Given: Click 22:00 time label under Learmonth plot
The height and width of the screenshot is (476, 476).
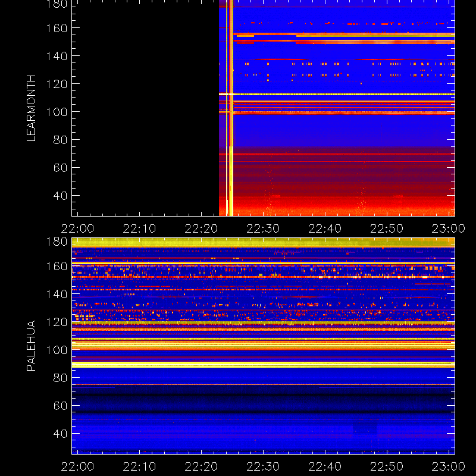Looking at the screenshot, I should click(78, 228).
